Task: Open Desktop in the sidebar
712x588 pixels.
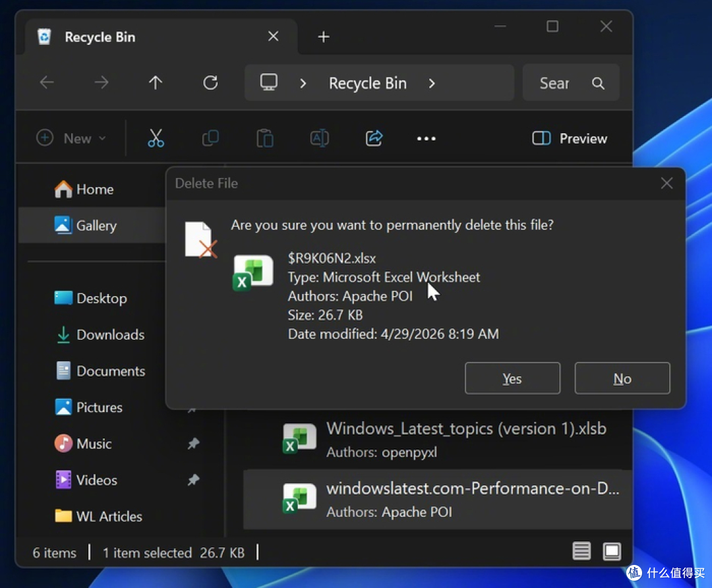Action: [91, 298]
